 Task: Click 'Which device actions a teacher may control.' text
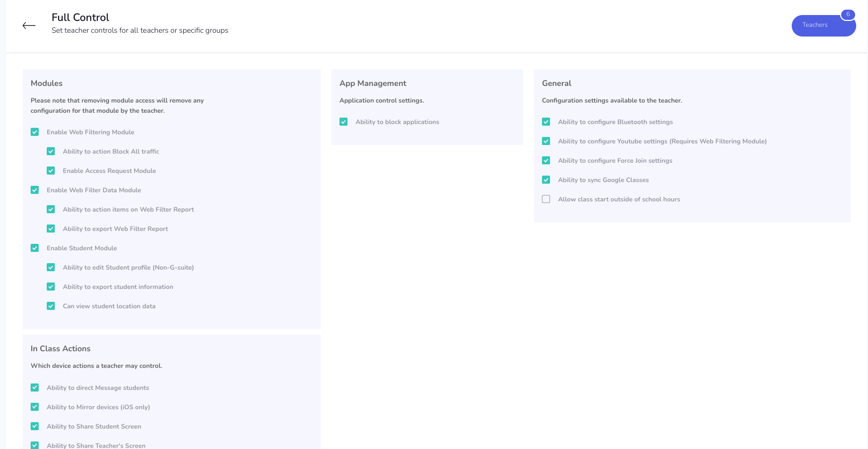click(x=96, y=366)
